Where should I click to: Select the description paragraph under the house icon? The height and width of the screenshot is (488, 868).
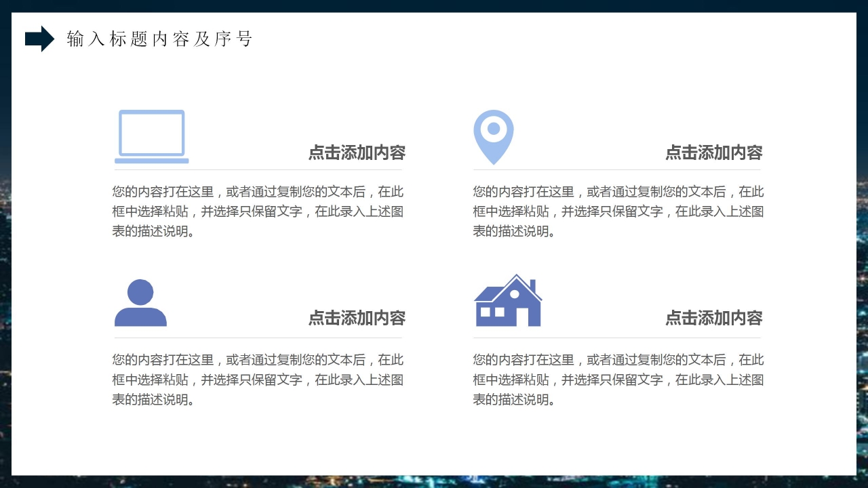[x=618, y=380]
